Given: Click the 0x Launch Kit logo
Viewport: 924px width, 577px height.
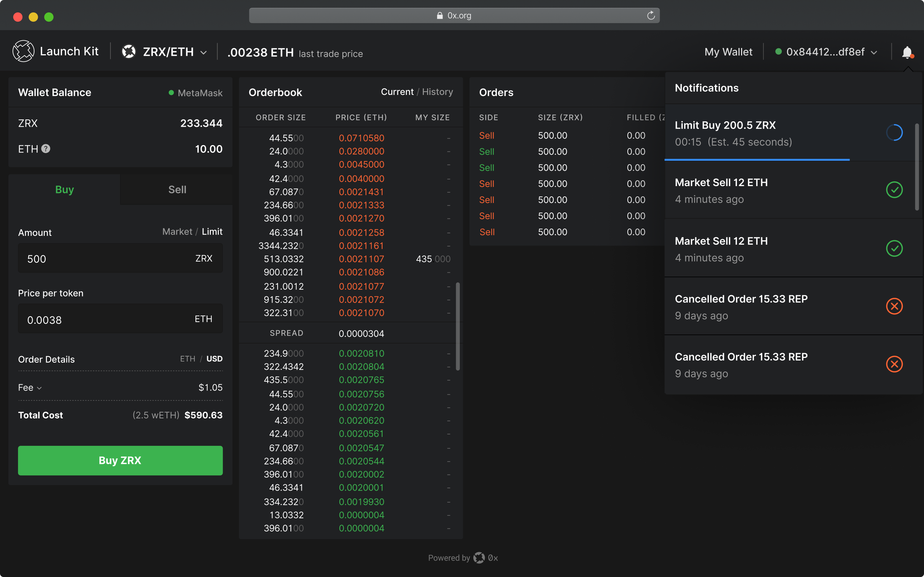Looking at the screenshot, I should point(24,51).
